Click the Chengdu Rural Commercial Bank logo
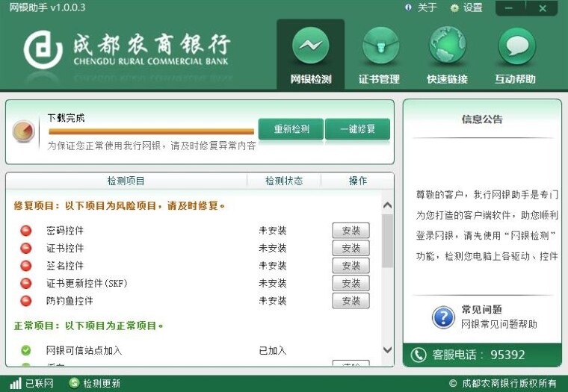Image resolution: width=568 pixels, height=392 pixels. click(x=127, y=49)
